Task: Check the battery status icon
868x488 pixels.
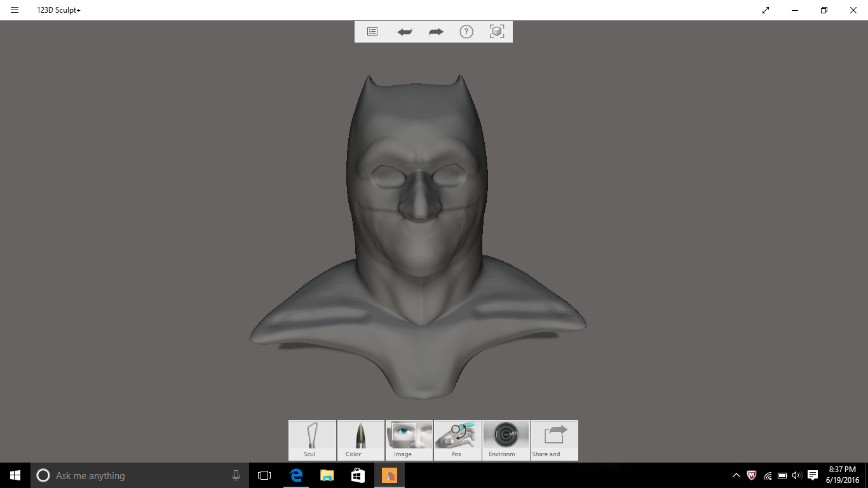Action: pyautogui.click(x=782, y=475)
